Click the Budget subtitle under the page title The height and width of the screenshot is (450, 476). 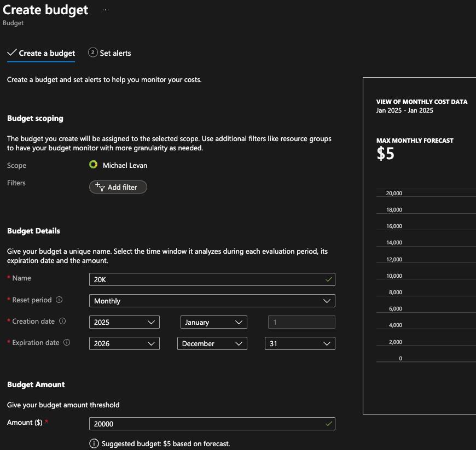[x=13, y=23]
